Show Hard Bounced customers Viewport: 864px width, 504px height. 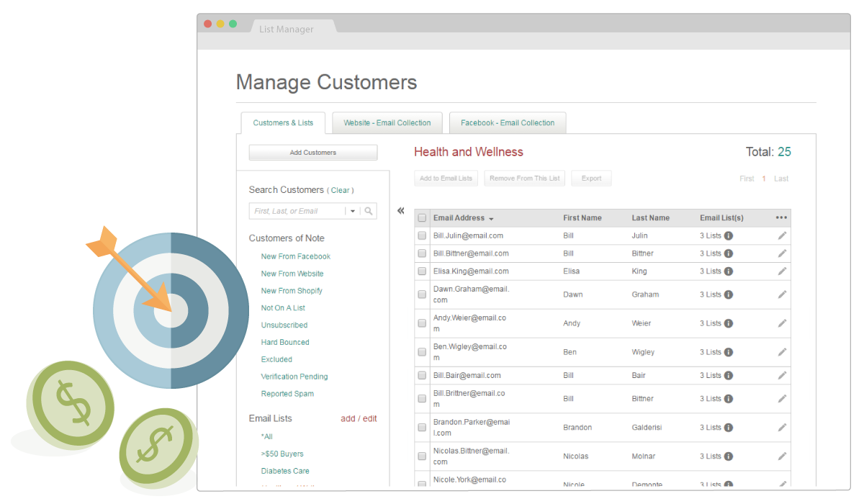point(285,343)
